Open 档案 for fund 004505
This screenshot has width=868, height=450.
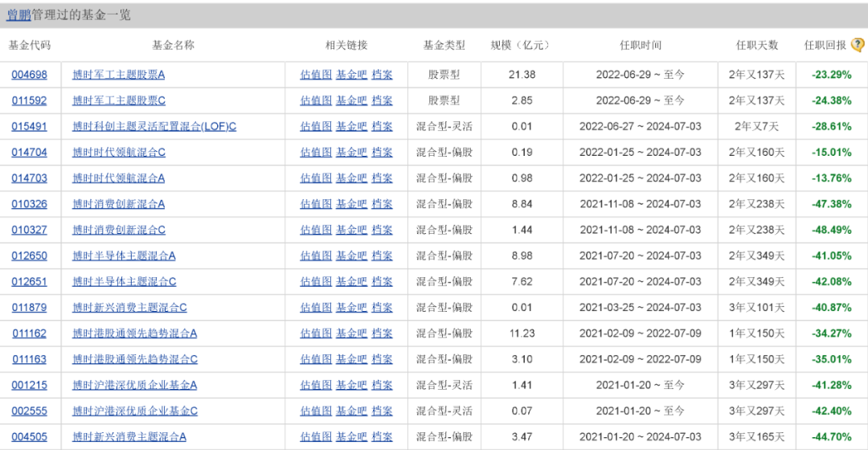click(x=382, y=436)
